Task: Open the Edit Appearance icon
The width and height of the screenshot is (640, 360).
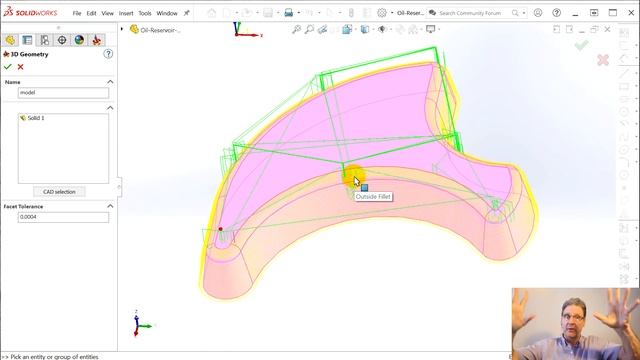Action: coord(400,29)
